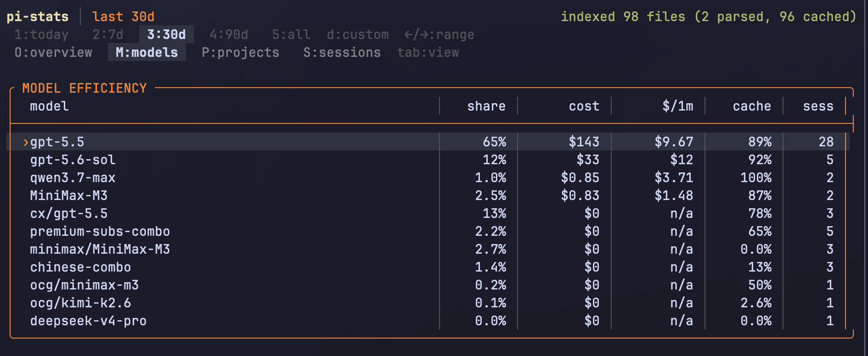868x356 pixels.
Task: Select the M:models view tab
Action: pyautogui.click(x=147, y=52)
